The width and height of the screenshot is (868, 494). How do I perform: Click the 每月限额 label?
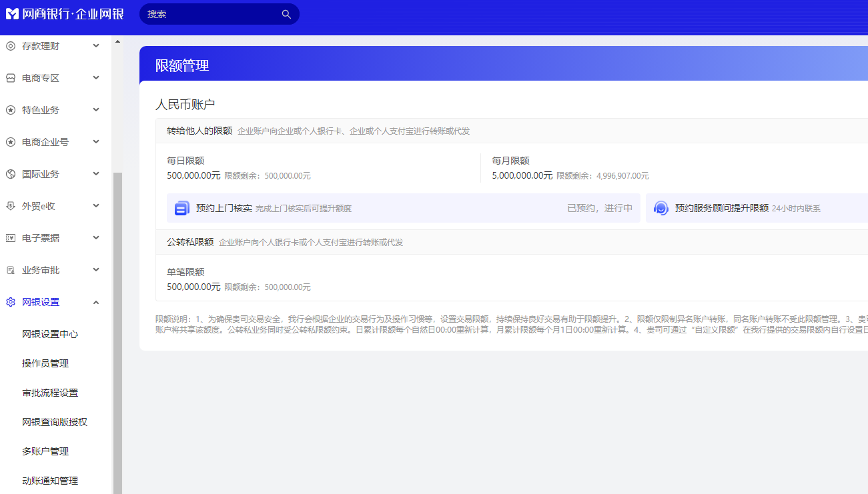(511, 161)
